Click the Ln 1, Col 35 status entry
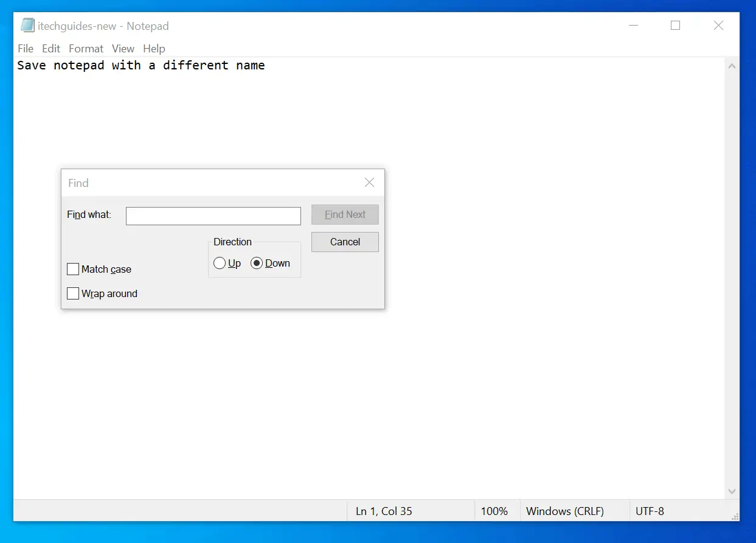Viewport: 756px width, 543px height. coord(384,511)
